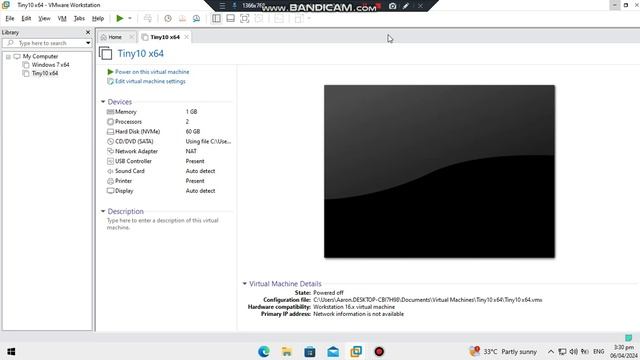Click the configuration file path text
640x360 pixels.
tap(428, 300)
